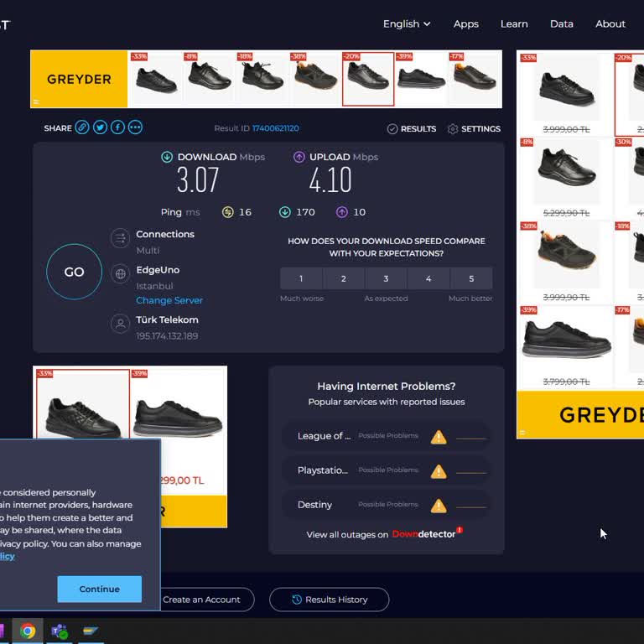The width and height of the screenshot is (644, 644).
Task: Click Destiny warning triangle icon
Action: click(439, 506)
